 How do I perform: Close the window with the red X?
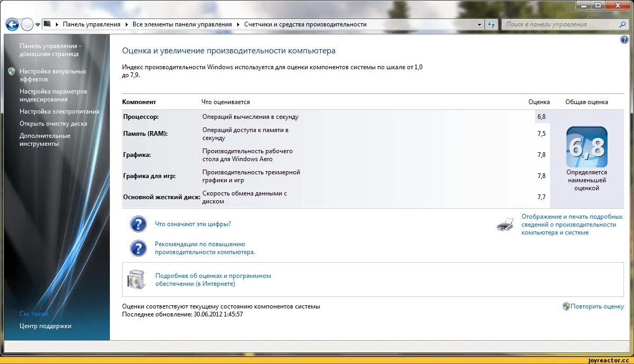coord(617,5)
